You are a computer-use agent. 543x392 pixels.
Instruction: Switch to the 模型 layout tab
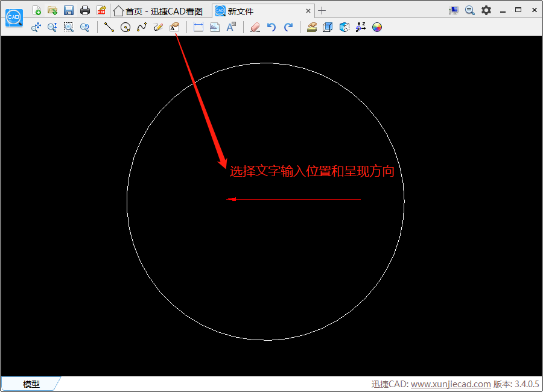point(31,384)
